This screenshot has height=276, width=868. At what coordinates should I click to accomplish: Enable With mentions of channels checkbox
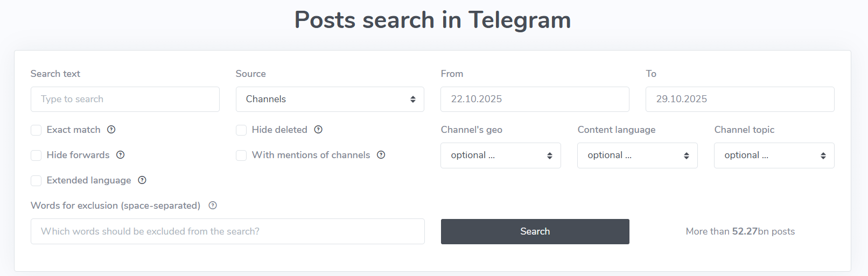tap(241, 155)
